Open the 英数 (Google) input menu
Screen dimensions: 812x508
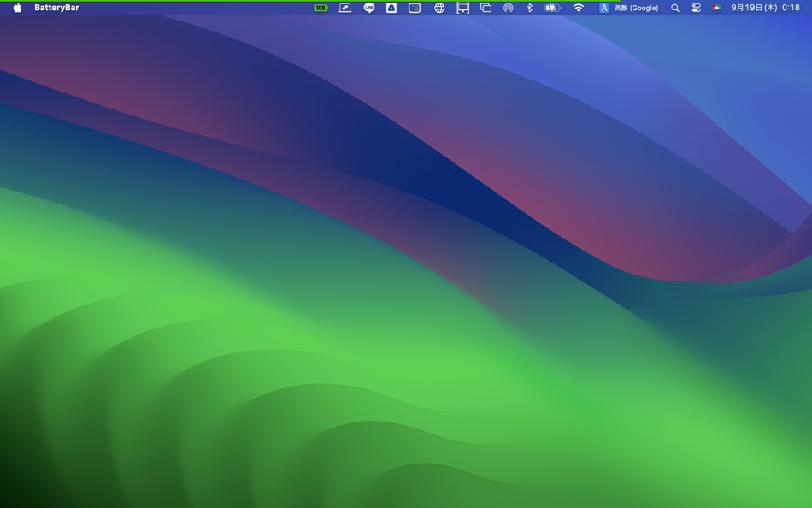pos(637,8)
